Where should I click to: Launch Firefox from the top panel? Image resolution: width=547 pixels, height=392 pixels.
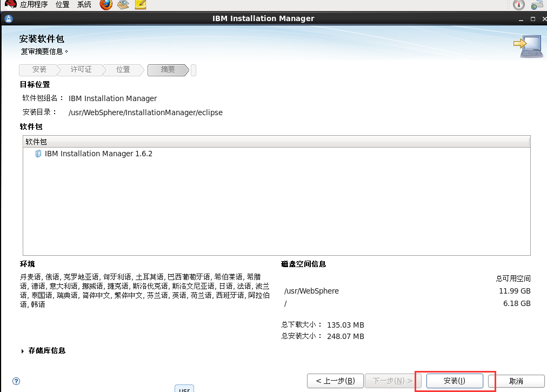(106, 4)
